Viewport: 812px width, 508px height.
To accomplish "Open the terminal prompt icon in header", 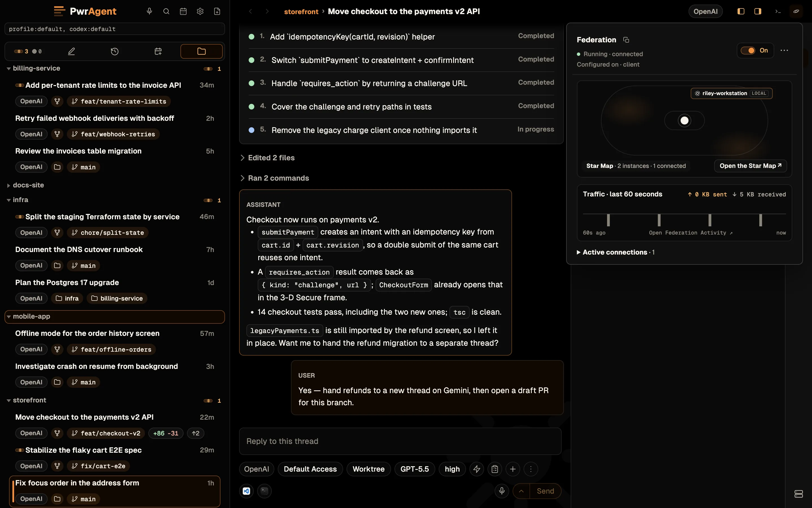I will coord(778,11).
